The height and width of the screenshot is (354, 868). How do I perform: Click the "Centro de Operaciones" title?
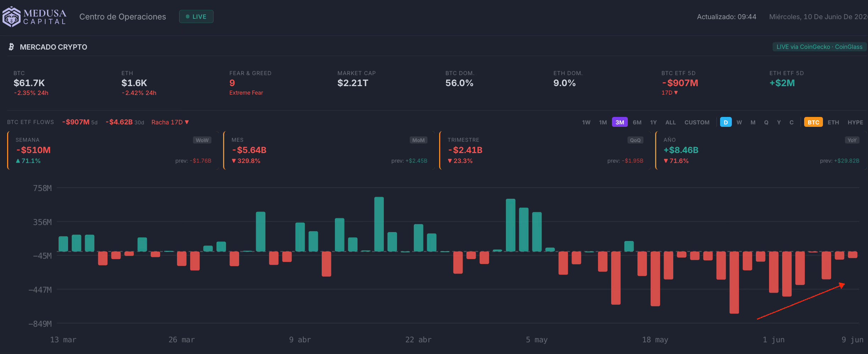pyautogui.click(x=123, y=17)
